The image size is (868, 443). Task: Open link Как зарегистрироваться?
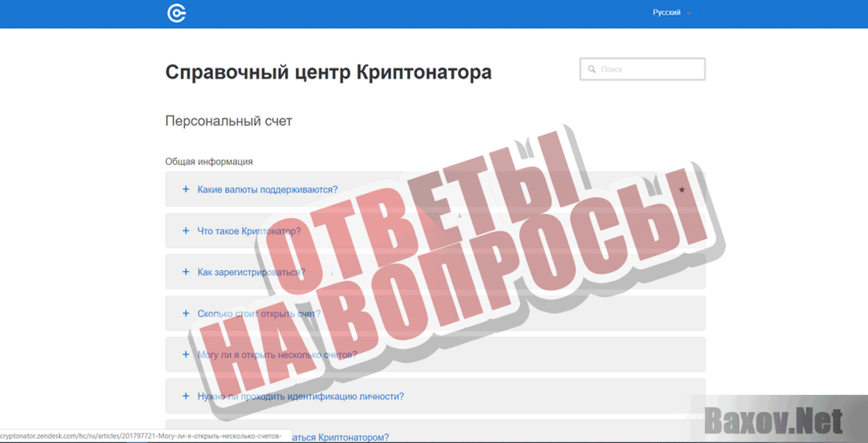(x=251, y=272)
